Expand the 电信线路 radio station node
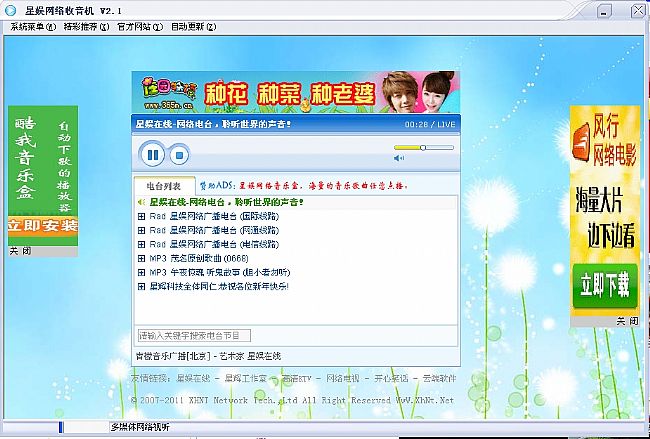The image size is (650, 439). coord(141,244)
